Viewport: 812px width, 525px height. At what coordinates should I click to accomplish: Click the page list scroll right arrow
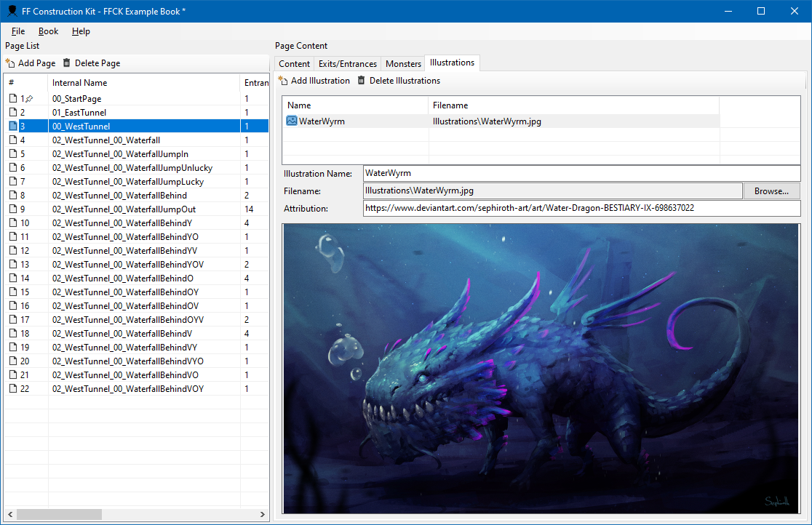pos(262,514)
